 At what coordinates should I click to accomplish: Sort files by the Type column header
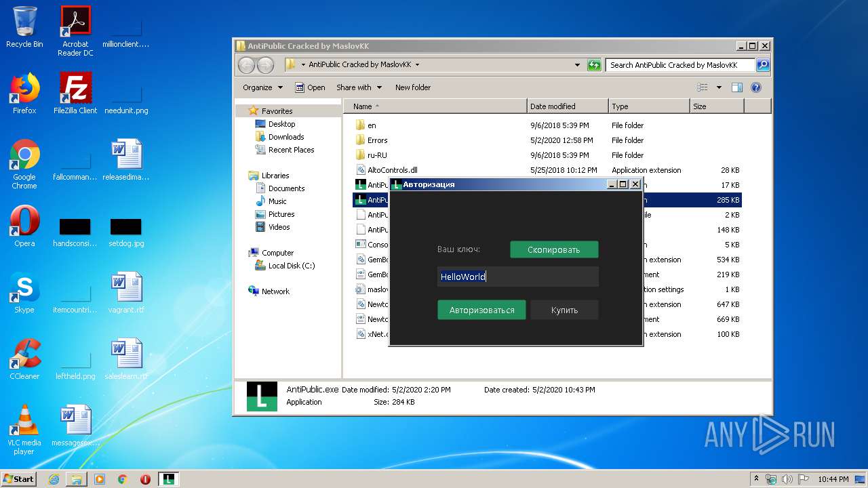(x=649, y=106)
